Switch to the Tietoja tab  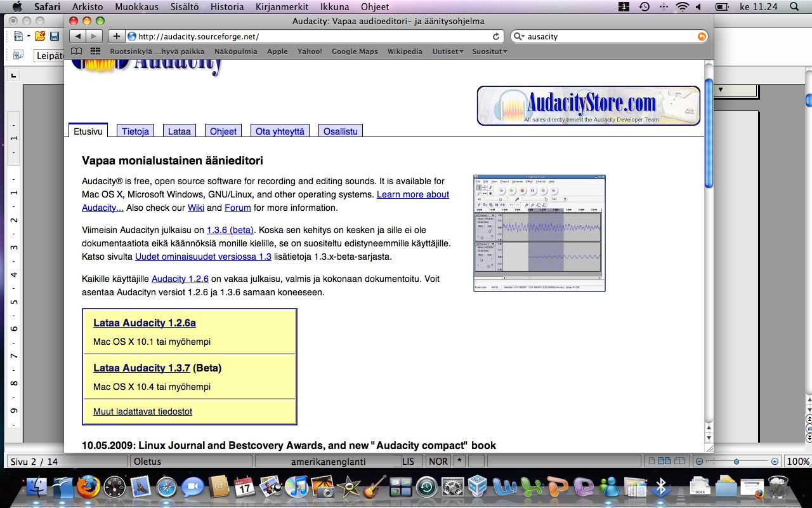pyautogui.click(x=135, y=131)
